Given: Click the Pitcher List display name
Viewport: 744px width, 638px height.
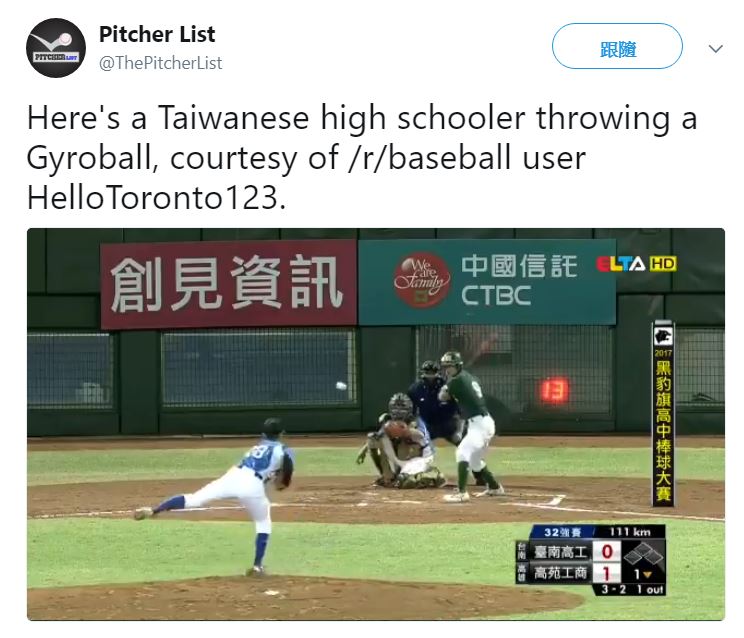Looking at the screenshot, I should click(157, 34).
